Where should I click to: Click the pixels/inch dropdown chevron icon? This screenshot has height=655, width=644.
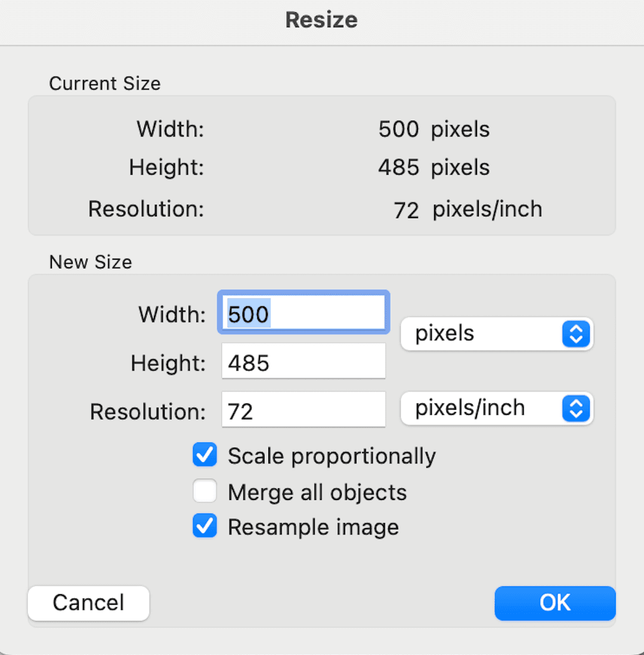click(576, 409)
